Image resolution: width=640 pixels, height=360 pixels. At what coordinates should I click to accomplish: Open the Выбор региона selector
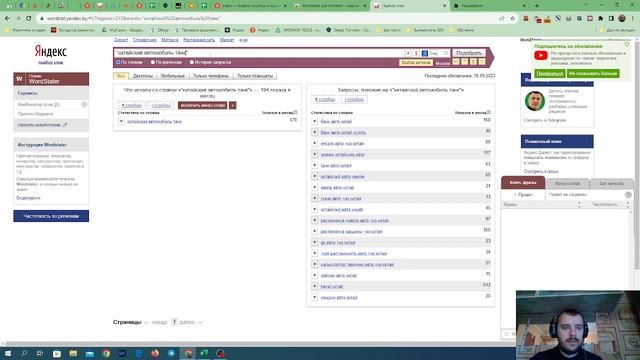click(416, 62)
